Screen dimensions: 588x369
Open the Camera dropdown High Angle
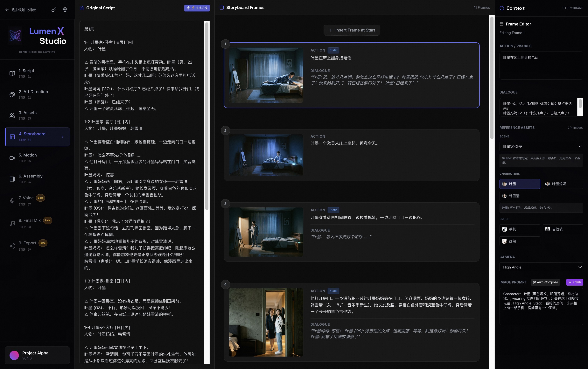pyautogui.click(x=541, y=267)
